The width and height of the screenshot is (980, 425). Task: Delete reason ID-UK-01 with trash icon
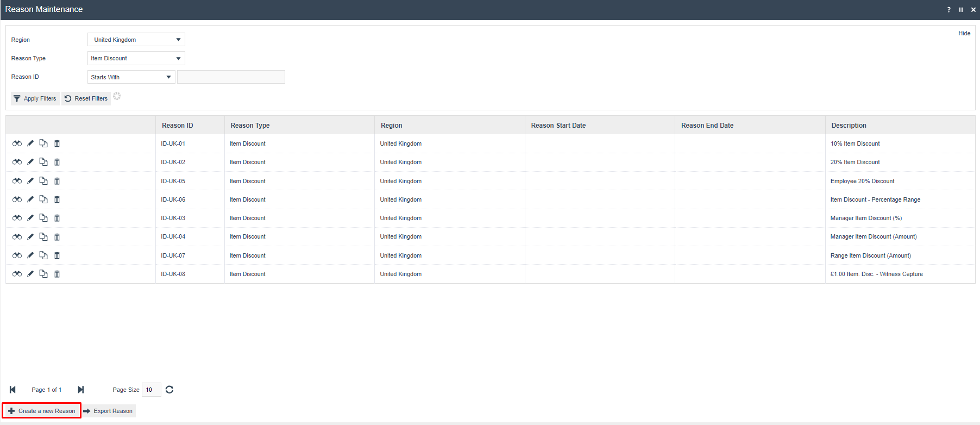57,143
